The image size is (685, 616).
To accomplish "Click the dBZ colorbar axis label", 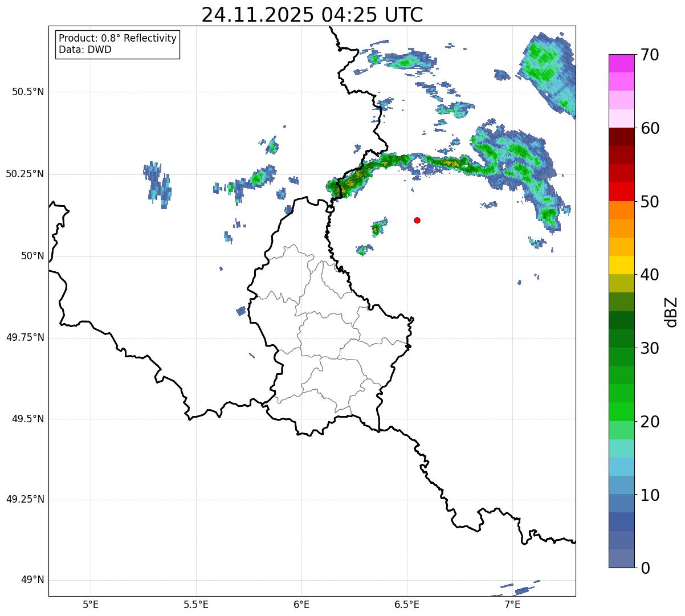I will click(x=671, y=312).
